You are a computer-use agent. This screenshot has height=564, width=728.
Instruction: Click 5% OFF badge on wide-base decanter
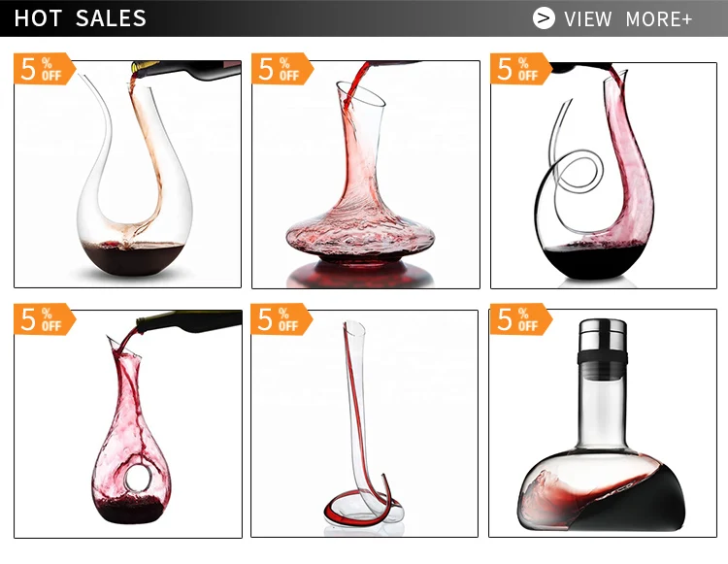tap(282, 69)
